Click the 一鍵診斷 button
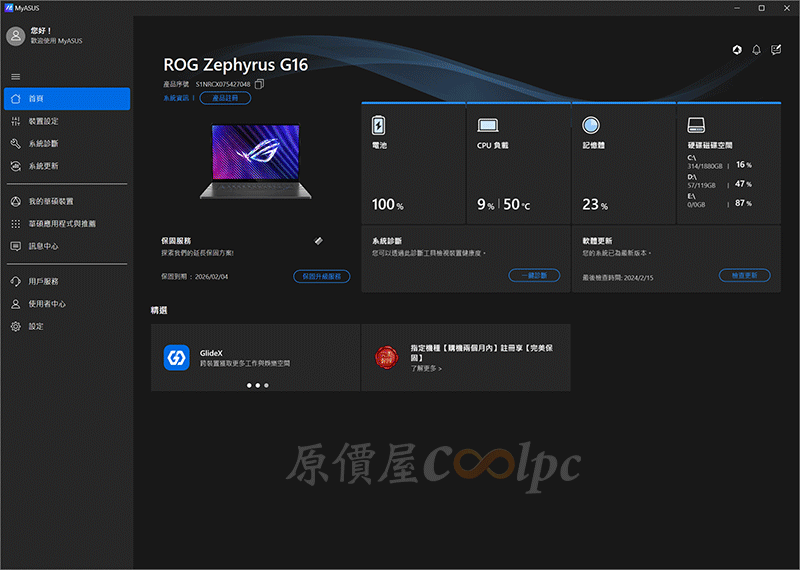 point(534,275)
